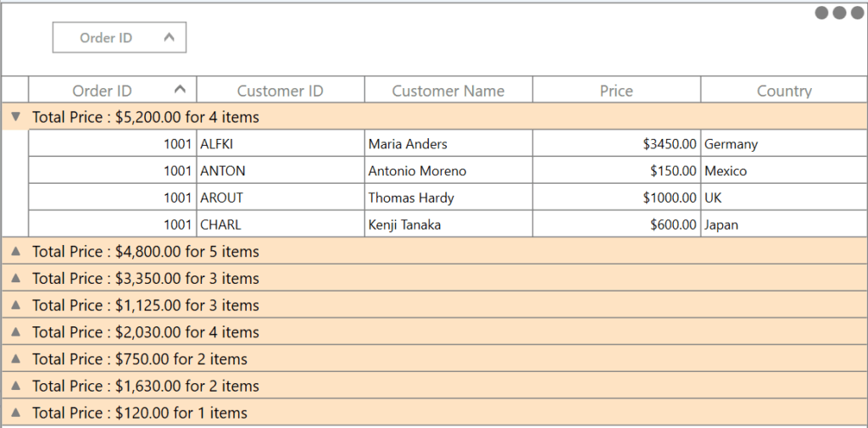Open the three-dots window menu
868x428 pixels.
coord(838,13)
